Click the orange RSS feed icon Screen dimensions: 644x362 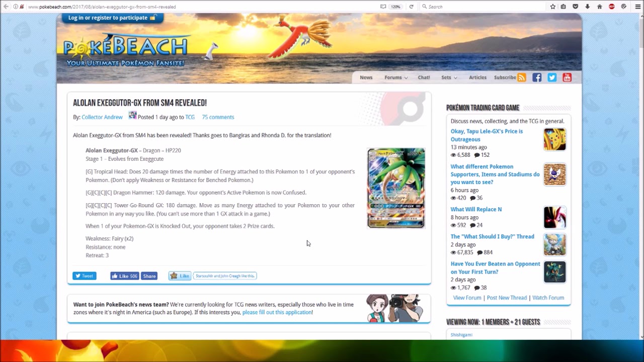[x=522, y=77]
